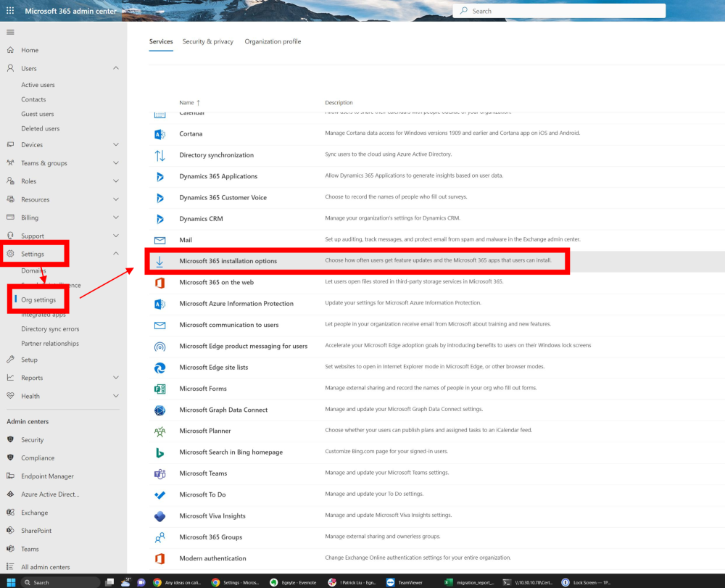The width and height of the screenshot is (725, 588).
Task: Collapse the navigation pane with hamburger icon
Action: (10, 31)
